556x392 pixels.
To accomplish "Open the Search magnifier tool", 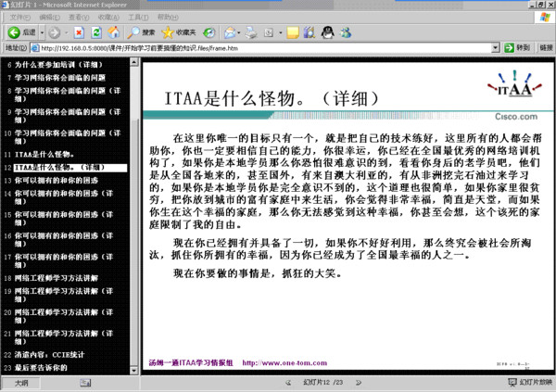I will (x=142, y=32).
